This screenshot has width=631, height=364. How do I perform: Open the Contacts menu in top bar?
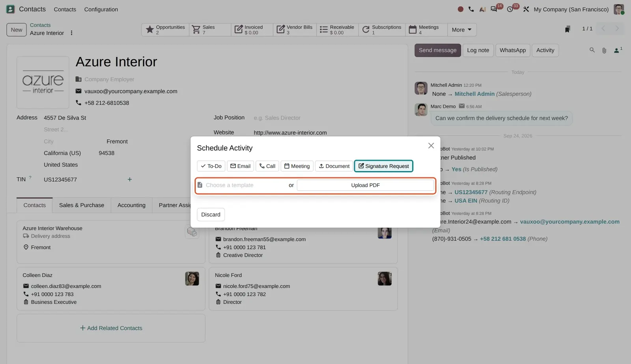[65, 9]
